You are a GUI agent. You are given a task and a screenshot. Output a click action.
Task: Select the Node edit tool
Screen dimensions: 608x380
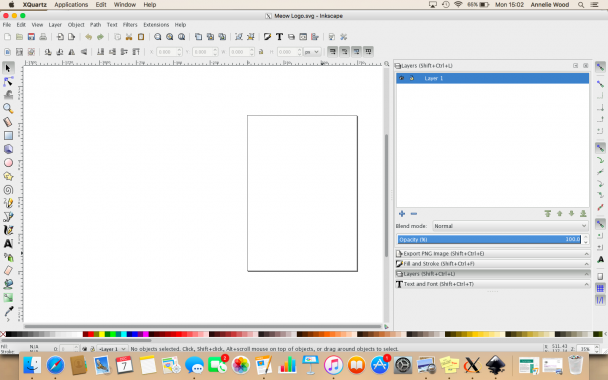click(x=8, y=82)
